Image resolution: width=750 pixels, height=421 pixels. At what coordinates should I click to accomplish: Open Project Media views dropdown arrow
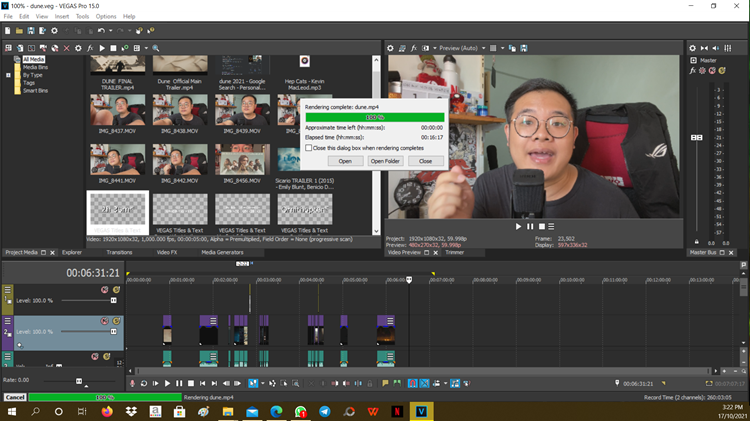146,48
